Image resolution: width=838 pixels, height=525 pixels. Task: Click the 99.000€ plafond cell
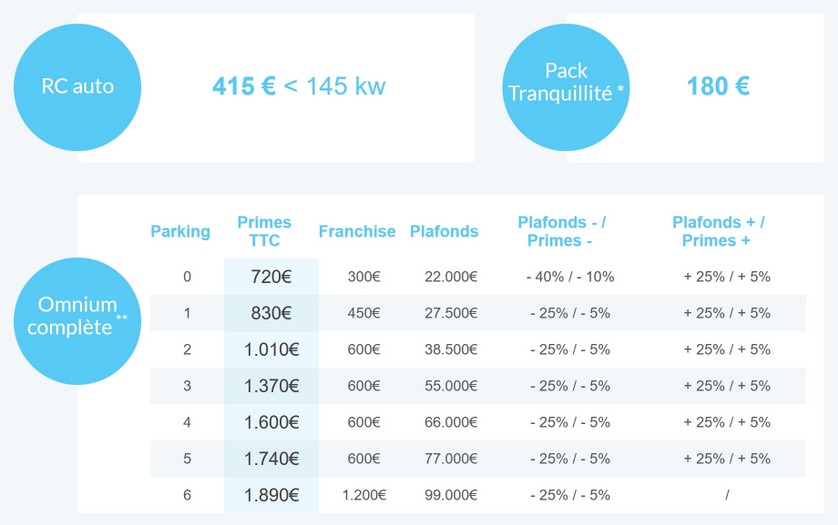click(451, 495)
